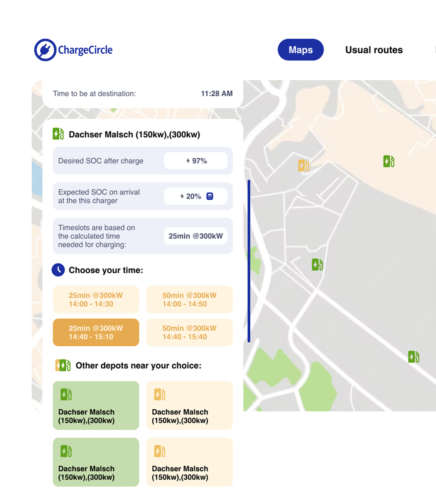Select the 50min 14:00 - 14:50 timeslot
The height and width of the screenshot is (504, 436).
point(189,299)
